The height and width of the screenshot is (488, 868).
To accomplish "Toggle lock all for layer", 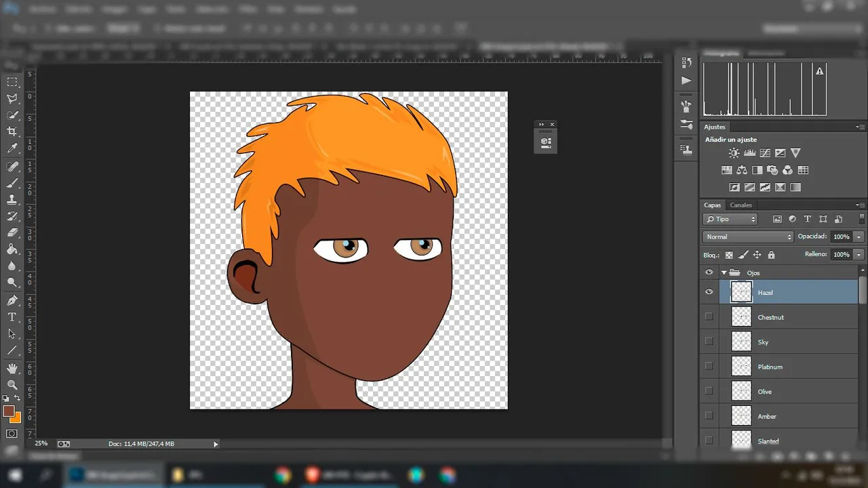I will pos(771,255).
